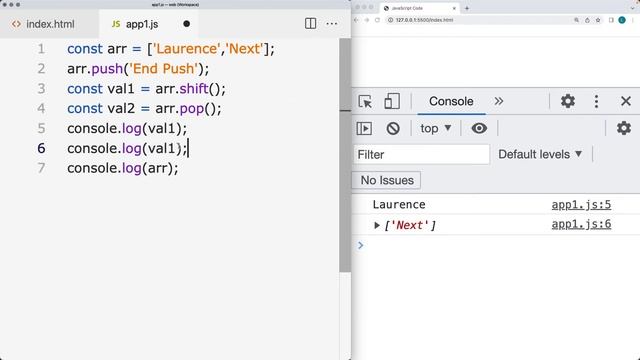Open console settings gear
This screenshot has width=640, height=360.
[624, 129]
